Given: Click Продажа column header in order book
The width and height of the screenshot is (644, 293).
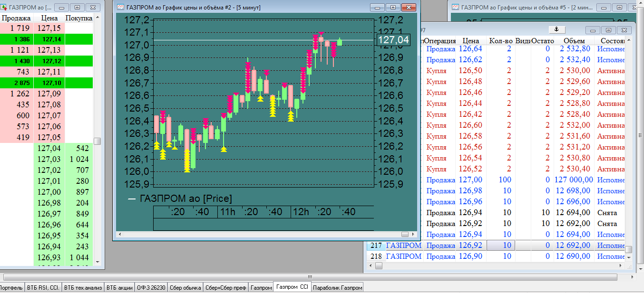Looking at the screenshot, I should tap(17, 18).
